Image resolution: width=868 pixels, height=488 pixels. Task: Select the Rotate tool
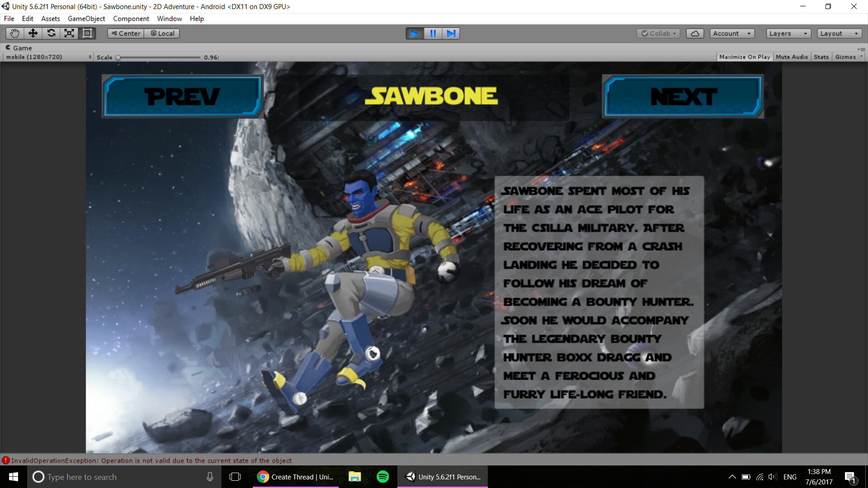pos(51,33)
